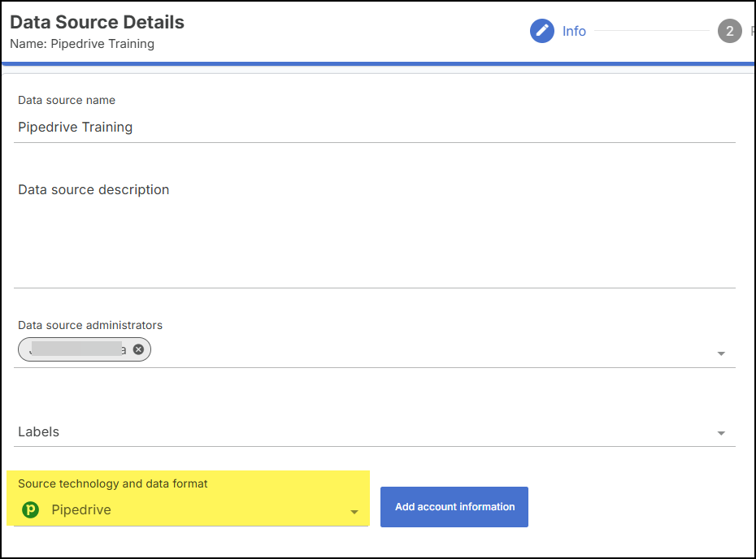Open the Data source administrators dropdown arrow
The width and height of the screenshot is (756, 559).
[721, 353]
